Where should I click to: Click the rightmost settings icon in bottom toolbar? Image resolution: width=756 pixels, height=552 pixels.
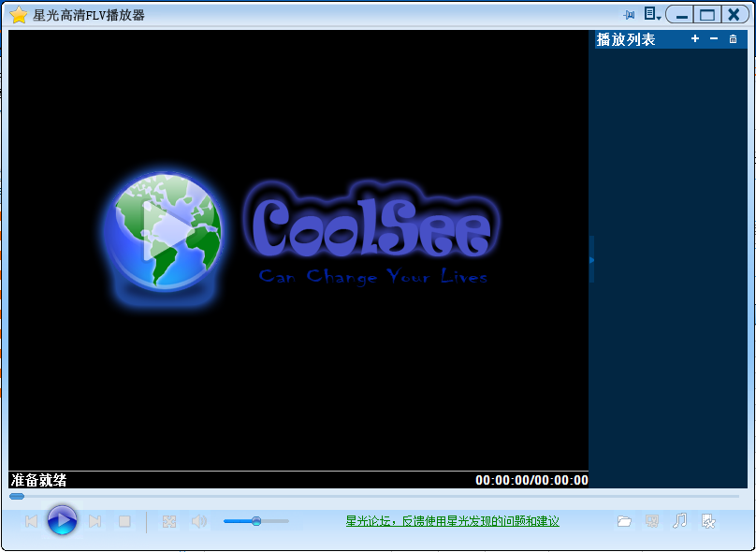pos(708,521)
